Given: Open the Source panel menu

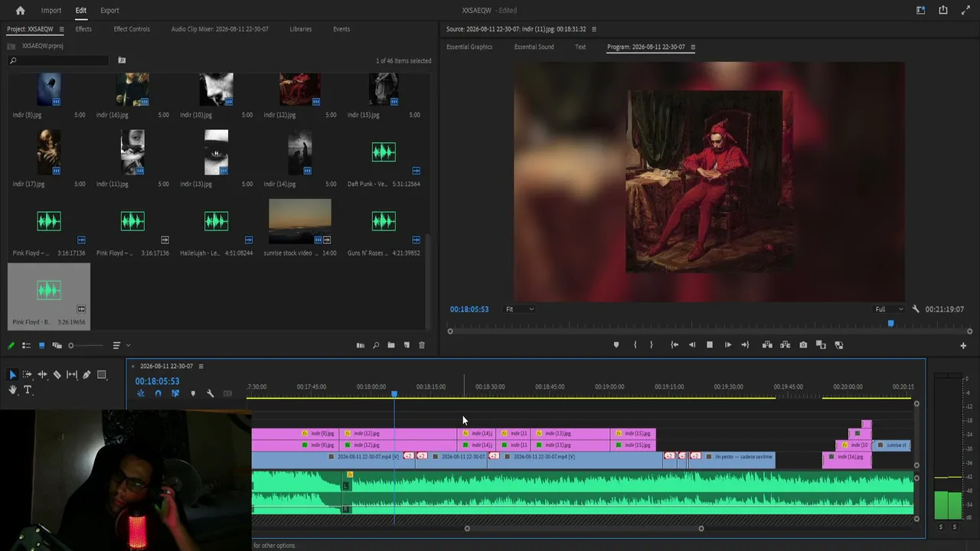Looking at the screenshot, I should click(593, 29).
